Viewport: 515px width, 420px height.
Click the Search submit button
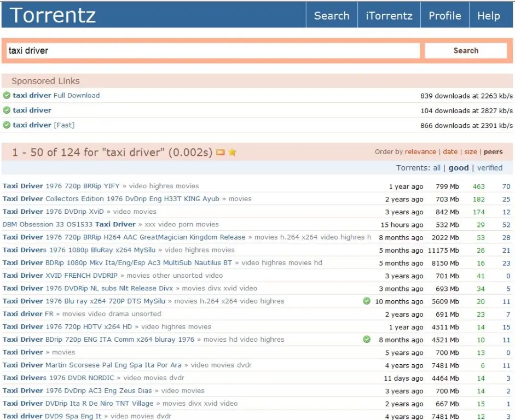pyautogui.click(x=466, y=50)
